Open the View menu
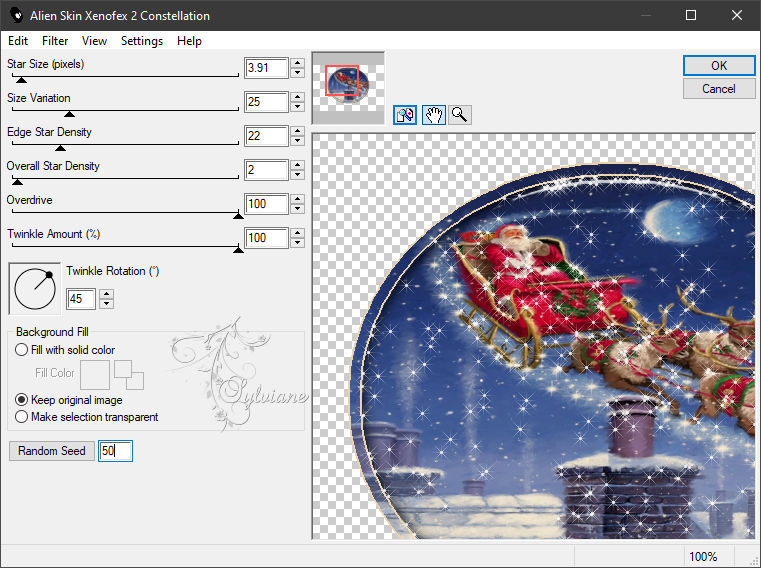 [94, 41]
